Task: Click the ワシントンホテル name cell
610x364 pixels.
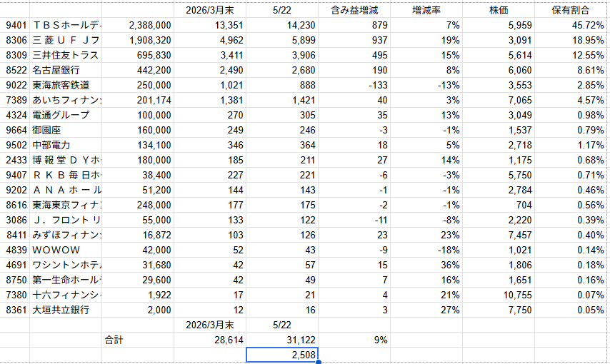Action: click(x=66, y=265)
